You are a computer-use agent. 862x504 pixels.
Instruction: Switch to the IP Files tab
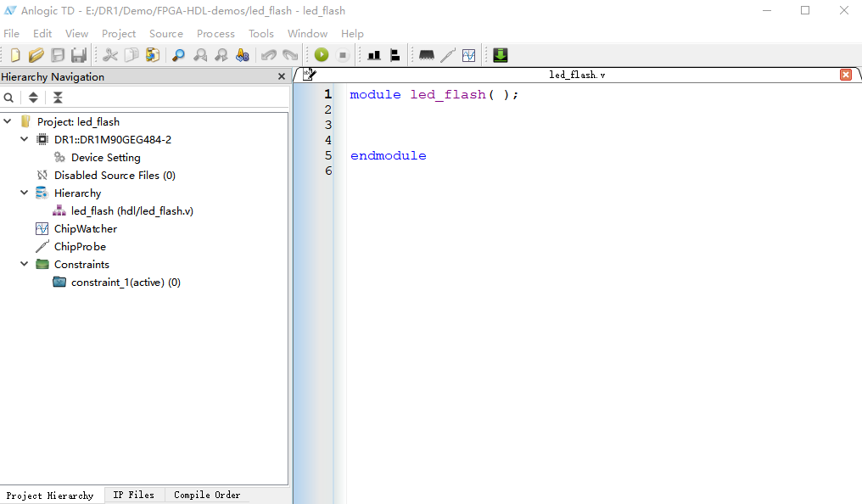[x=133, y=495]
